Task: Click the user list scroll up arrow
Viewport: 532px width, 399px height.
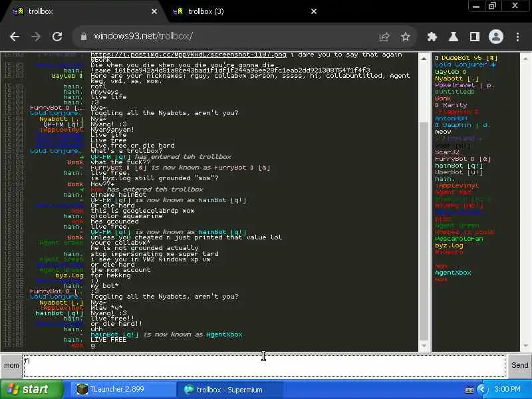Action: [525, 59]
